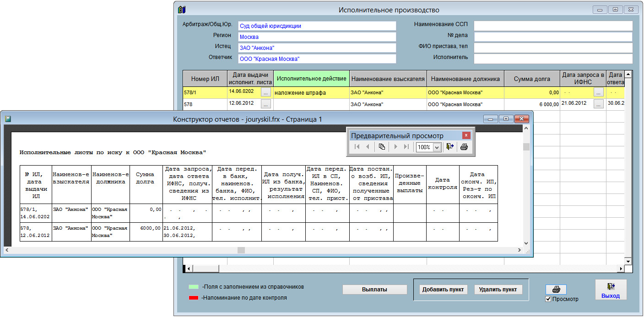The width and height of the screenshot is (644, 317).
Task: Click horizontal scrollbar thumb in report preview
Action: (241, 250)
